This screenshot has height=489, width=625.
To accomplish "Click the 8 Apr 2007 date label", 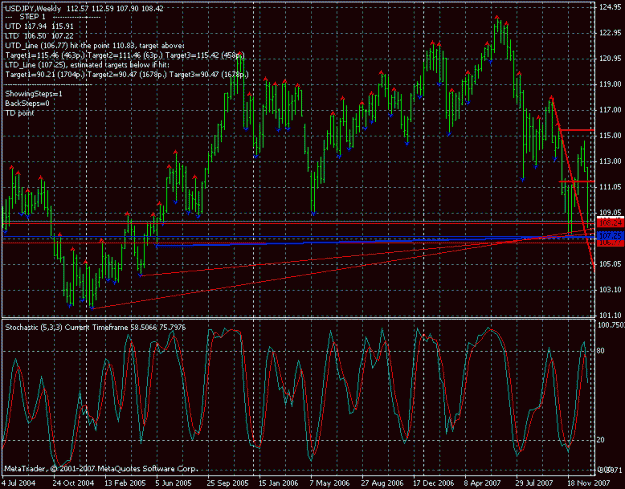I will (x=484, y=483).
